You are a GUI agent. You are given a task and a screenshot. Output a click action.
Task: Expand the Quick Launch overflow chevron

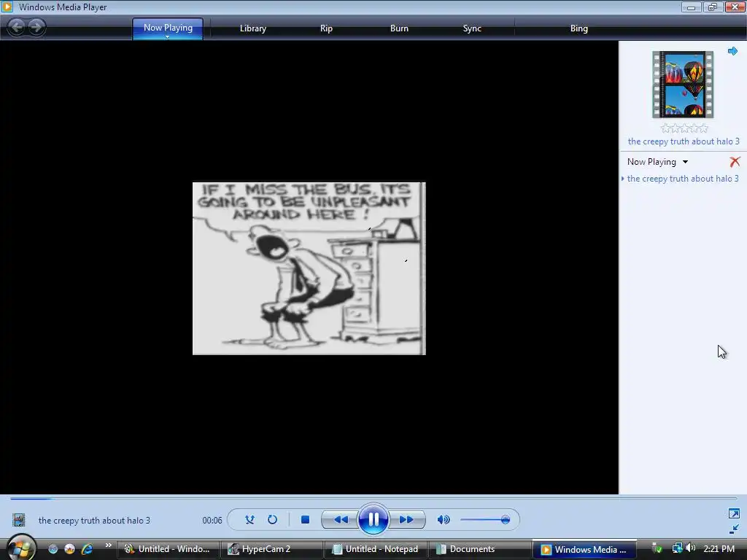coord(109,545)
